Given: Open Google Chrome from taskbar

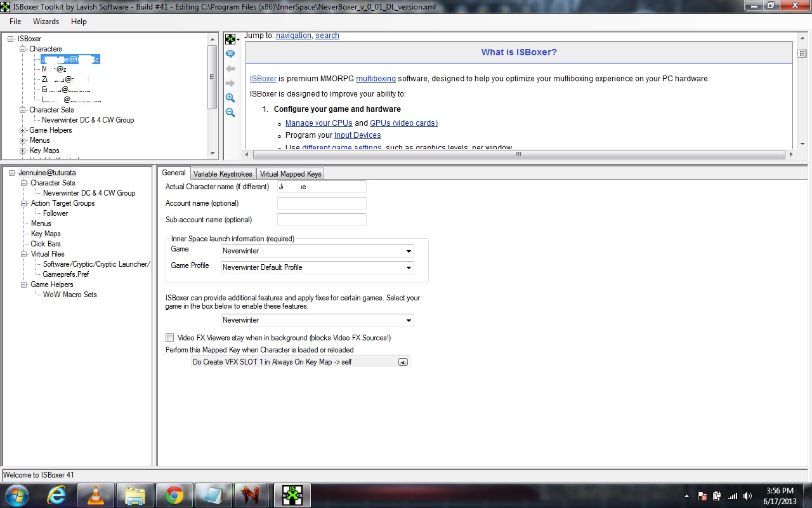Looking at the screenshot, I should click(x=174, y=495).
